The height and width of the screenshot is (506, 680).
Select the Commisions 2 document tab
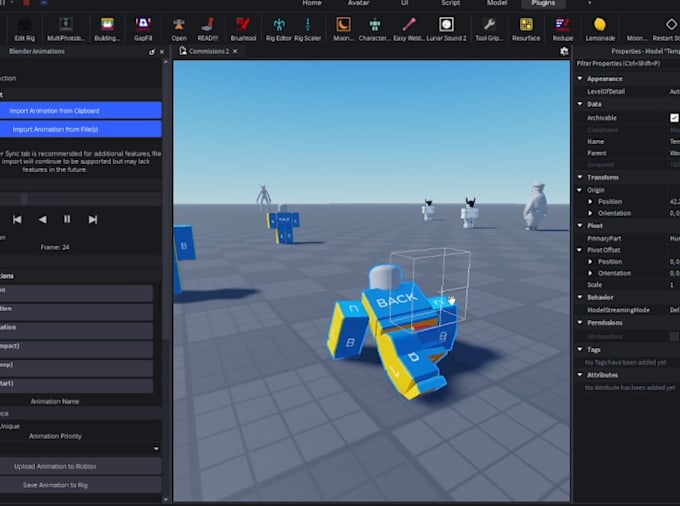[x=209, y=51]
